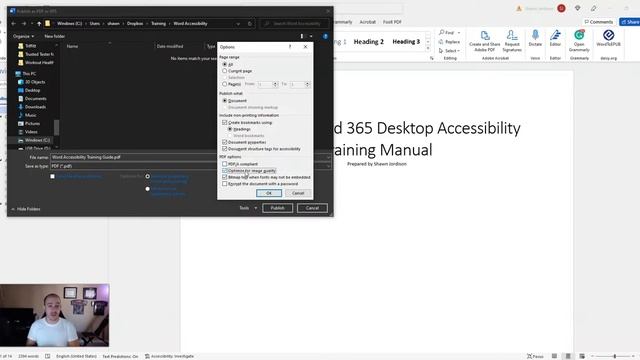This screenshot has height=360, width=640.
Task: Expand the Styles gallery more arrow
Action: click(x=428, y=49)
